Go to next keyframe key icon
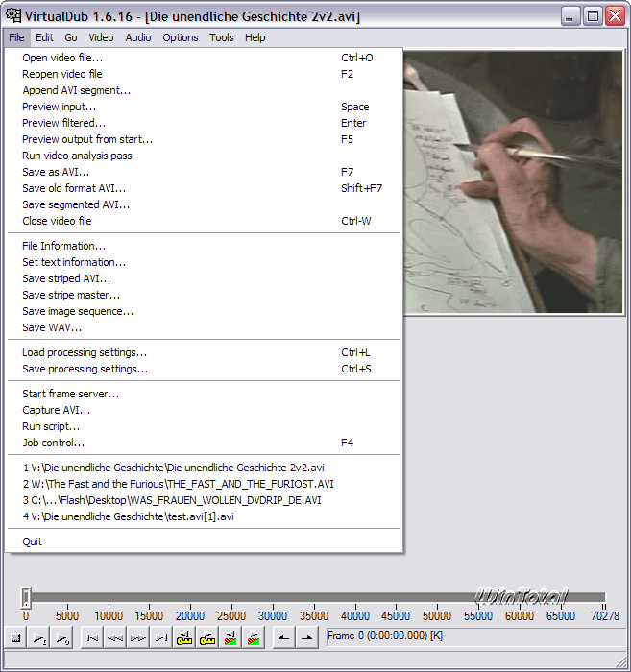The image size is (631, 672). coord(207,637)
